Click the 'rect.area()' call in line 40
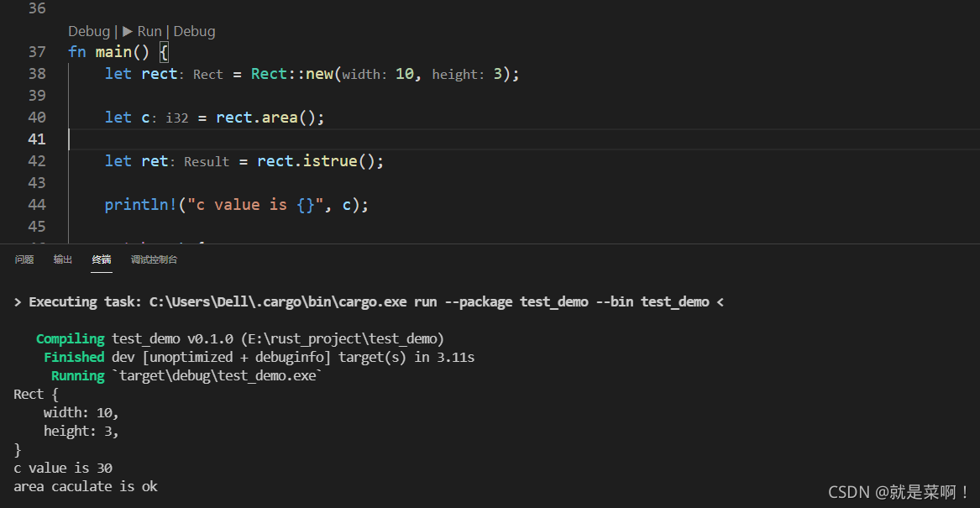980x508 pixels. point(265,118)
